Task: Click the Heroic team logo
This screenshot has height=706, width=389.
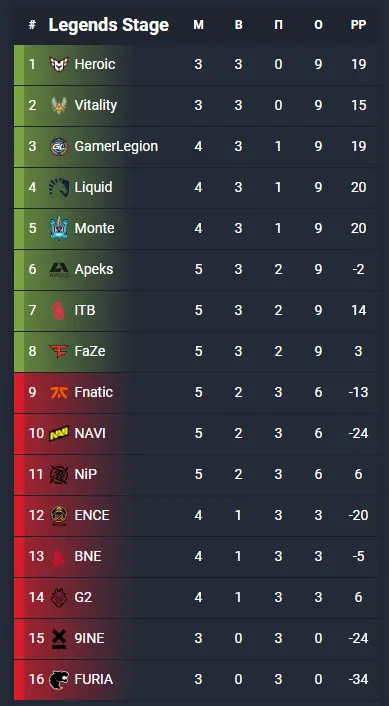Action: click(x=59, y=64)
